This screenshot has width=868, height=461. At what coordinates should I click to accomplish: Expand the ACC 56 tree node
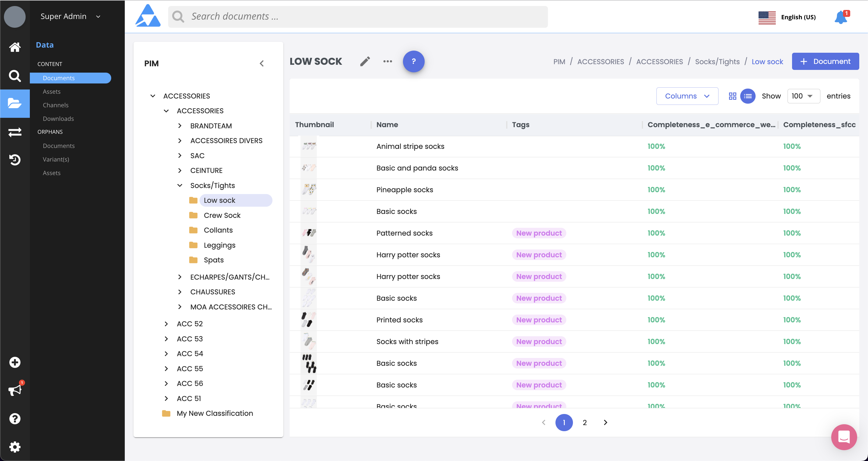(166, 384)
